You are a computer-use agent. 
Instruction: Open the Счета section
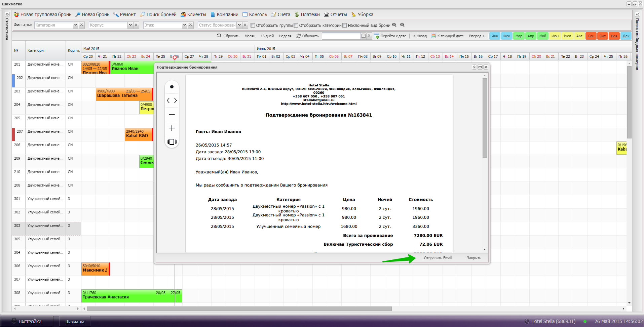tap(281, 14)
